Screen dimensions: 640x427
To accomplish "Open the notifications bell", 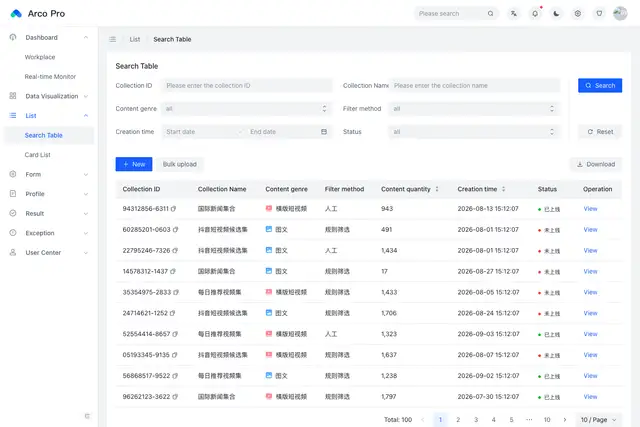I will [x=535, y=13].
